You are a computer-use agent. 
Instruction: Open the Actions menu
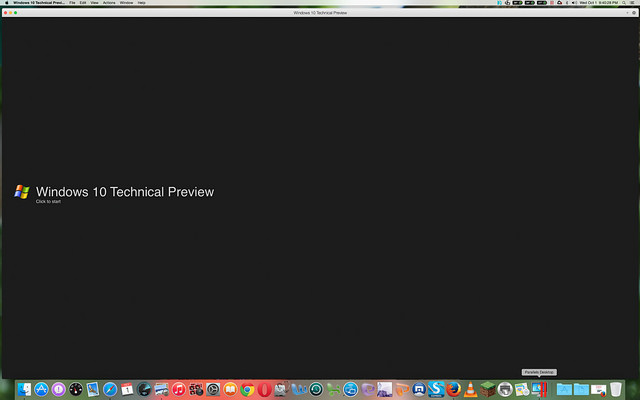(109, 2)
